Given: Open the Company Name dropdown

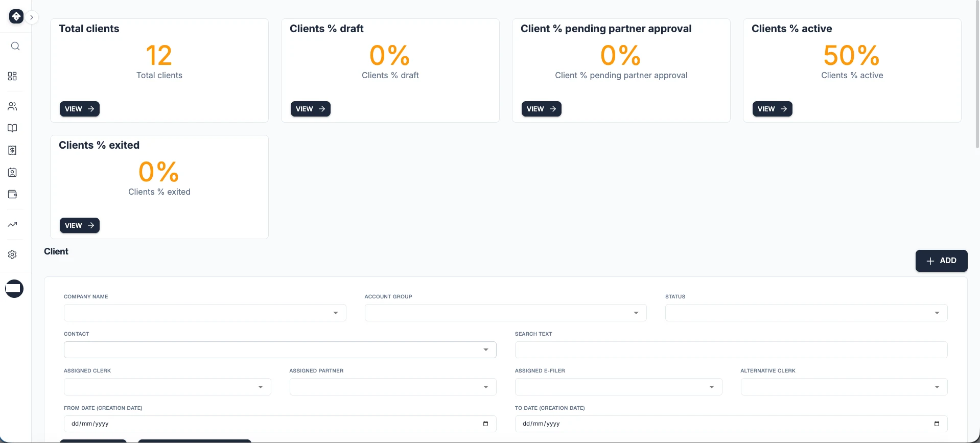Looking at the screenshot, I should 205,313.
